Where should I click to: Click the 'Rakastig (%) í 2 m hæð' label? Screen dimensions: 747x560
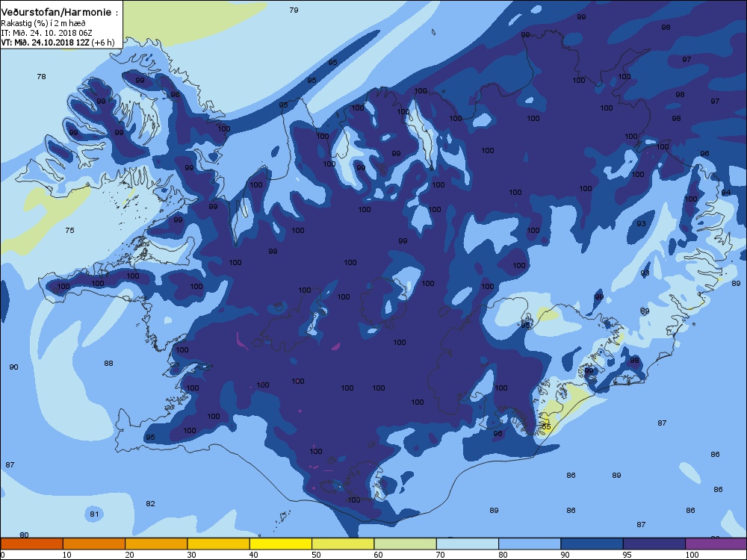tap(43, 23)
